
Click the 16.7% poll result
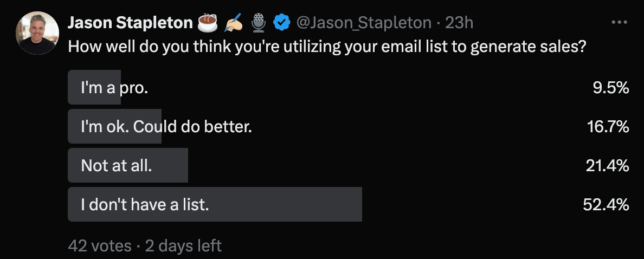click(608, 126)
